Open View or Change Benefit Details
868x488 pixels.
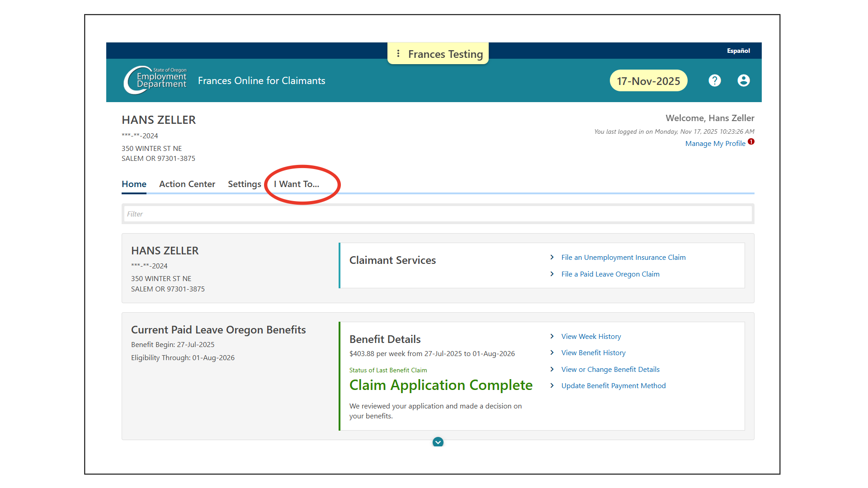coord(610,369)
